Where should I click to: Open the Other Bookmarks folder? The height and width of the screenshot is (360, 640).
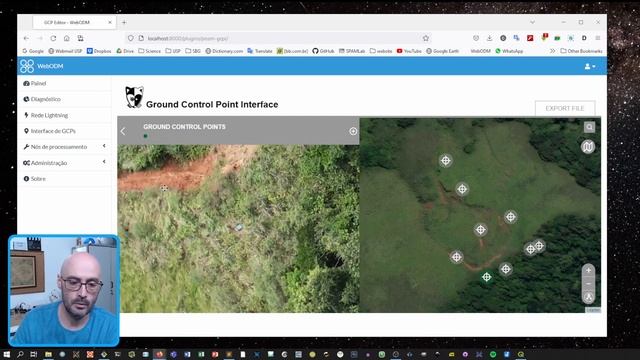click(581, 51)
